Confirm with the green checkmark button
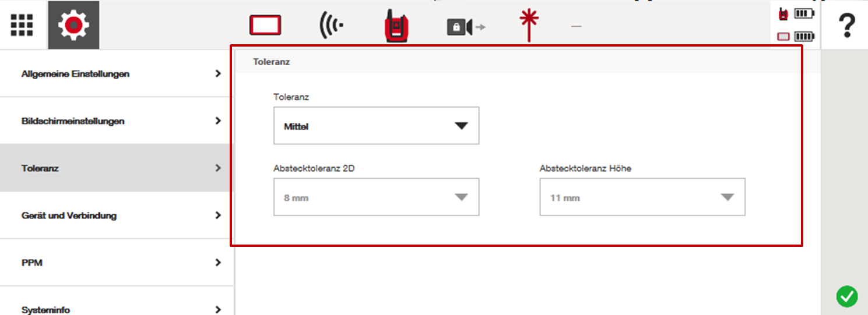868x315 pixels. coord(846,296)
